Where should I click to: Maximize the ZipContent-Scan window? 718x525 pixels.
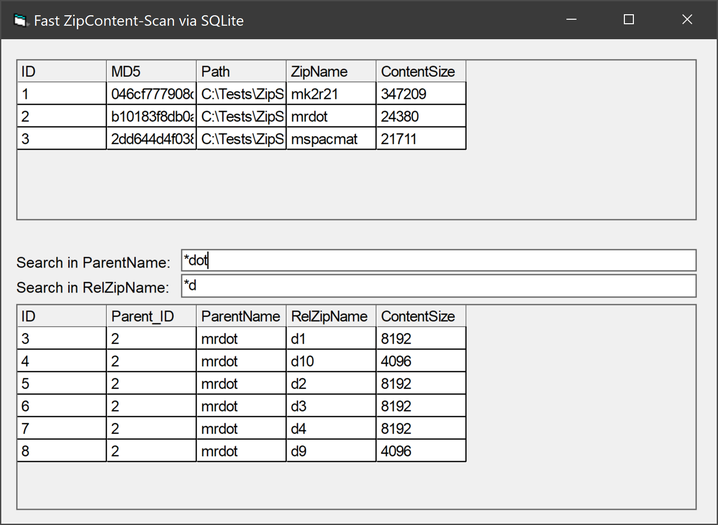[629, 20]
